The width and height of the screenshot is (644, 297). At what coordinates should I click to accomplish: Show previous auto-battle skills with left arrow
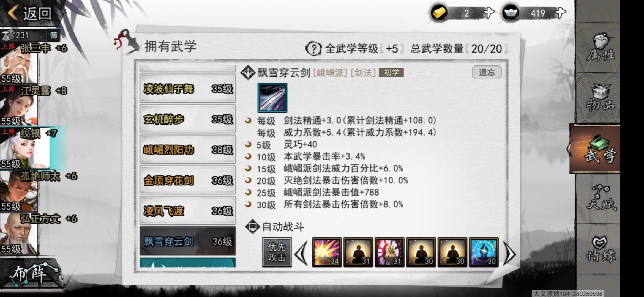[301, 253]
